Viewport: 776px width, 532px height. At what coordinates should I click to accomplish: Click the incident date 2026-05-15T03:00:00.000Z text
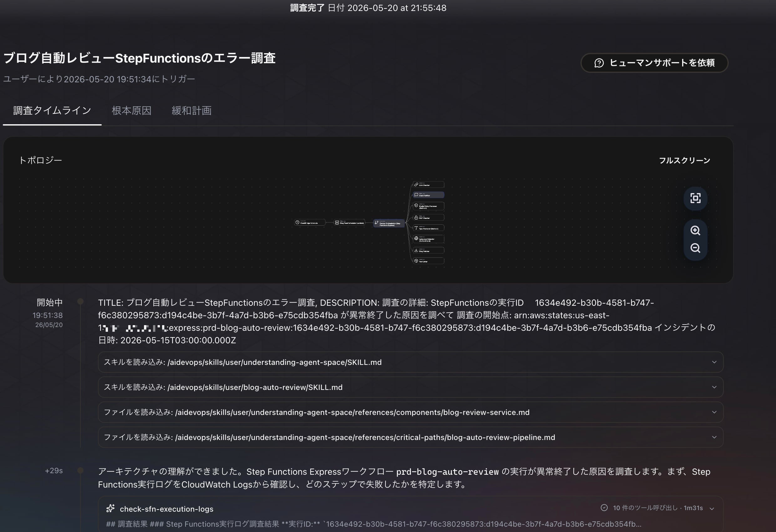(x=178, y=340)
